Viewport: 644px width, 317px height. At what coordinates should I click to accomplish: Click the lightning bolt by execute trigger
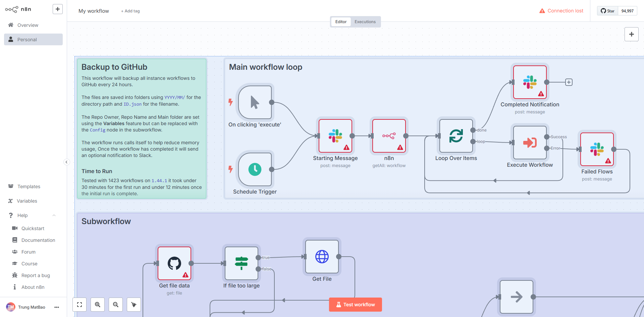[x=230, y=102]
